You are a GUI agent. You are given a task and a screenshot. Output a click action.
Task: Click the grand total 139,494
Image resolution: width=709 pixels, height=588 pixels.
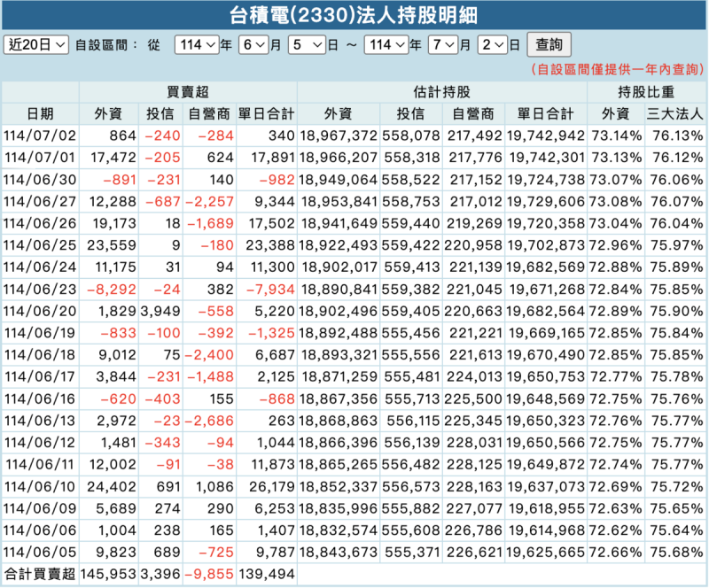(x=267, y=574)
